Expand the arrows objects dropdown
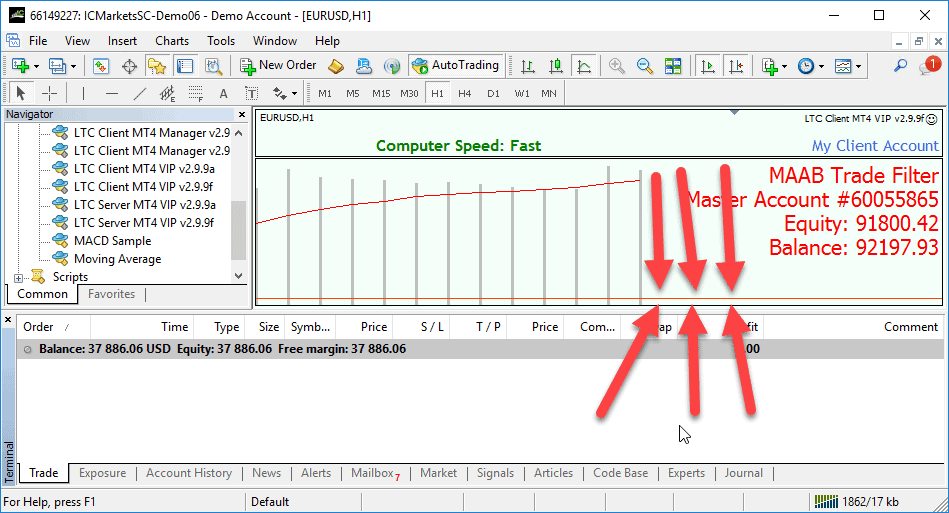Screen dimensions: 949x513 [x=294, y=94]
